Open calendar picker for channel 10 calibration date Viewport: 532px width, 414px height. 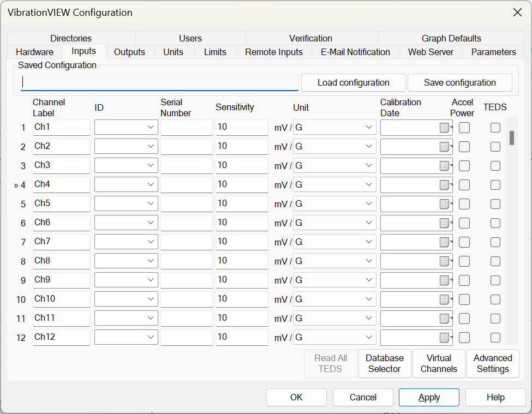pyautogui.click(x=445, y=299)
